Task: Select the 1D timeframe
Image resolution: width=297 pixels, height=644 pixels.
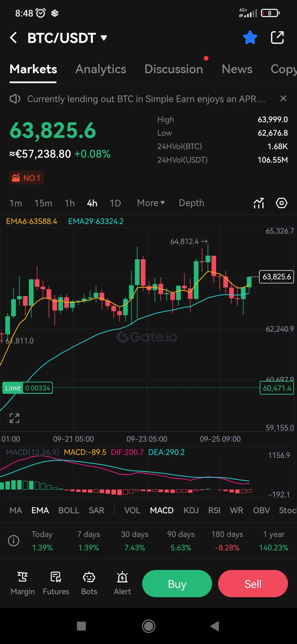Action: click(115, 203)
